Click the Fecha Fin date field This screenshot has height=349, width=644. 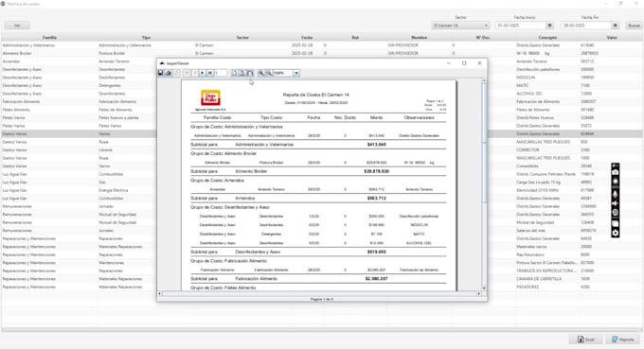[586, 26]
